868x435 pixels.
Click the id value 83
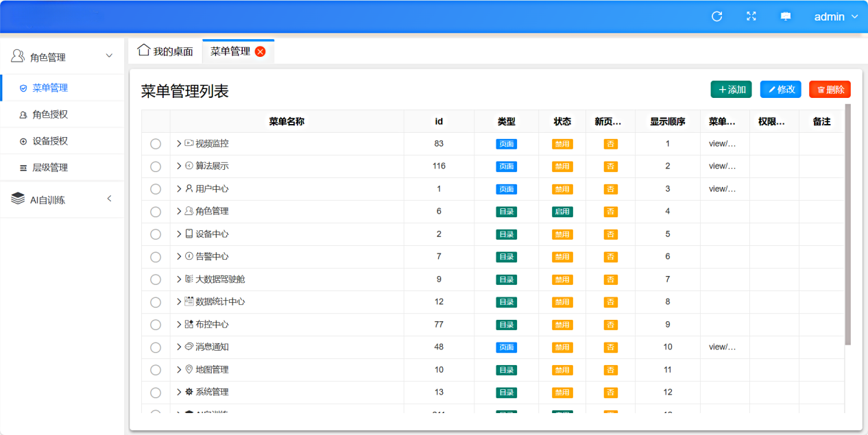click(x=439, y=143)
